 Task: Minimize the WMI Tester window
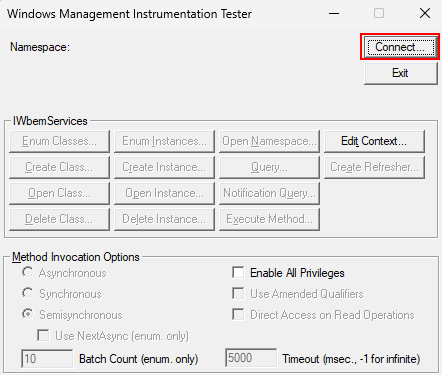pyautogui.click(x=334, y=14)
